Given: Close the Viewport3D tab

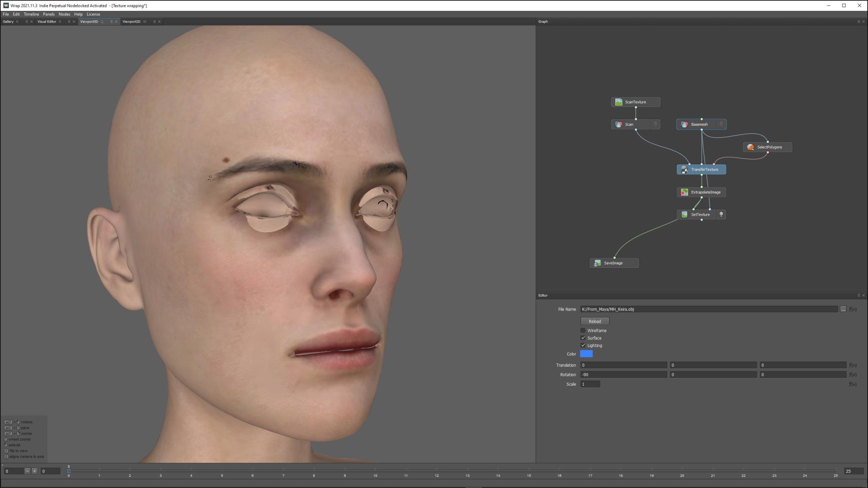Looking at the screenshot, I should click(116, 22).
